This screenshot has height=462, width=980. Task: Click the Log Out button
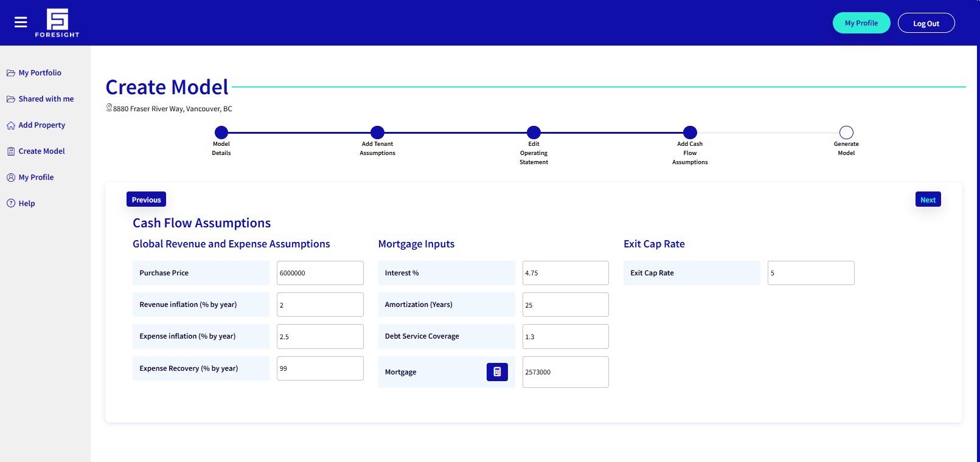[926, 23]
